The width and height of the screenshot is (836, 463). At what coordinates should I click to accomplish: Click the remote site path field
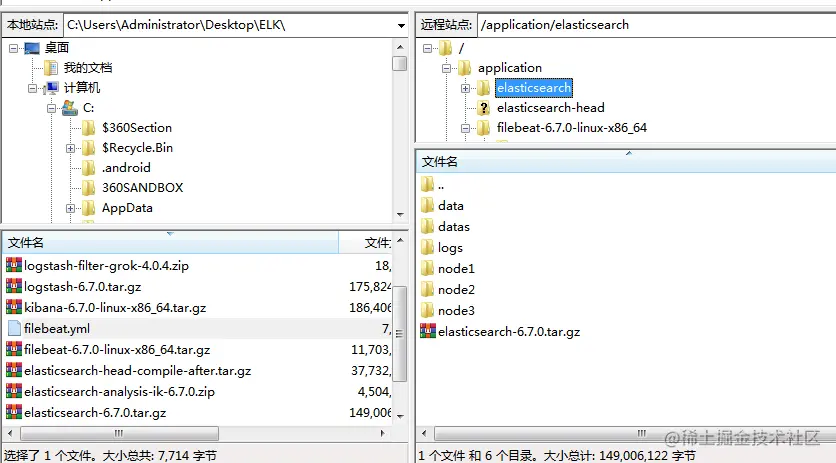tap(657, 25)
